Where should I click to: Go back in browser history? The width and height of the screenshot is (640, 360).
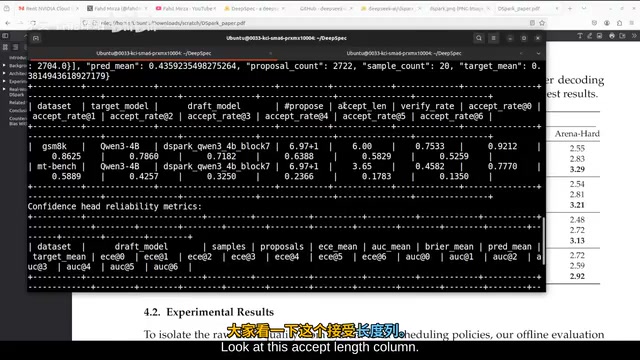pos(8,23)
